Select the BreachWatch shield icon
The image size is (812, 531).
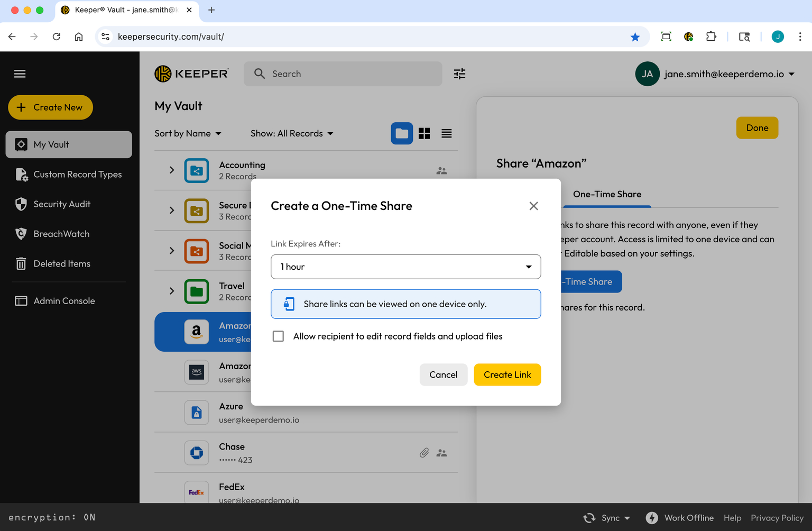tap(21, 234)
